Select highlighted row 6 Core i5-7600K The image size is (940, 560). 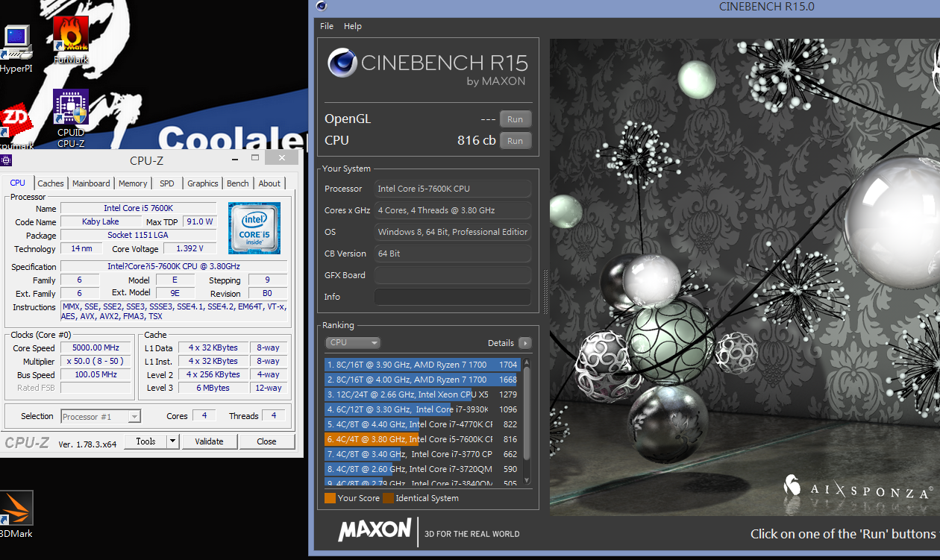422,439
